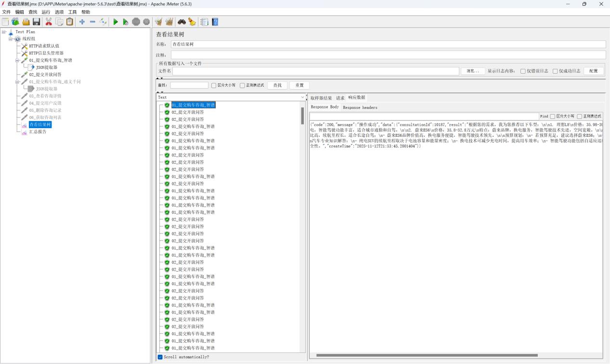The width and height of the screenshot is (610, 364).
Task: Click the 查找 search button
Action: [277, 85]
